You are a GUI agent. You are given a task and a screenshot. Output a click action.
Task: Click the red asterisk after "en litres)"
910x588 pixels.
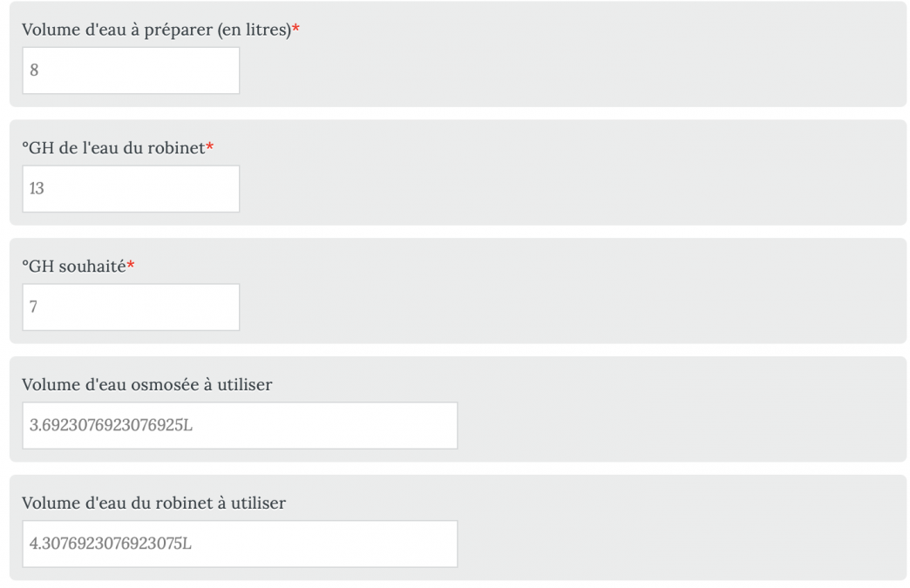tap(296, 28)
